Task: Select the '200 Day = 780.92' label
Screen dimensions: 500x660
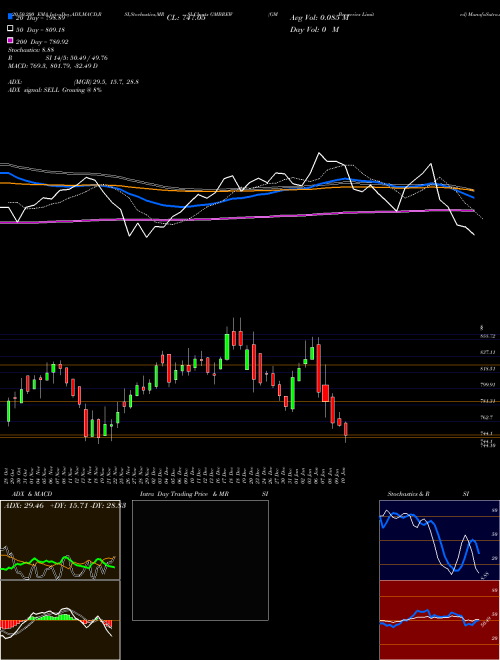Action: pos(42,42)
